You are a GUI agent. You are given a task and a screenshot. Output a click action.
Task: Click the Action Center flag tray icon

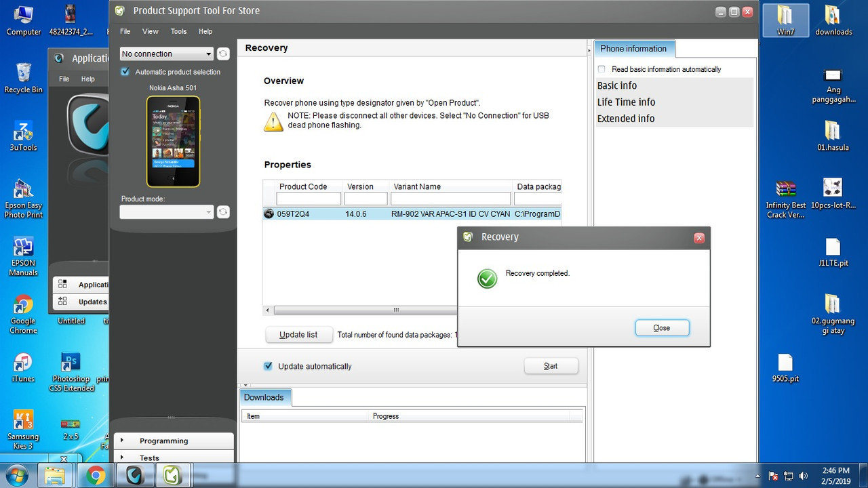click(774, 476)
